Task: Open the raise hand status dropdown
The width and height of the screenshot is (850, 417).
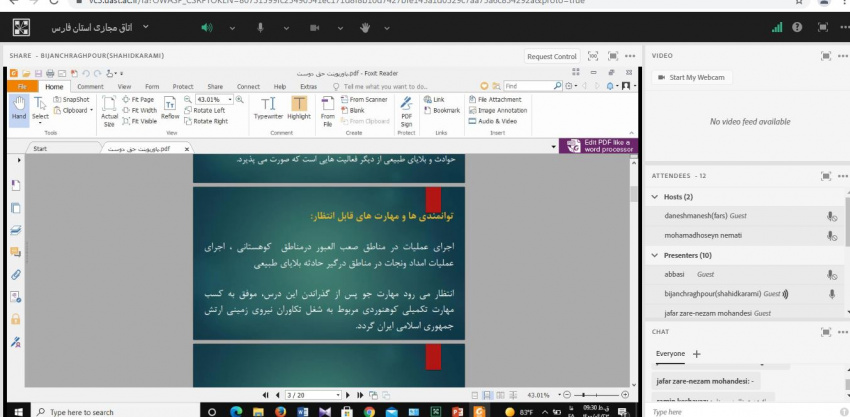Action: (387, 28)
